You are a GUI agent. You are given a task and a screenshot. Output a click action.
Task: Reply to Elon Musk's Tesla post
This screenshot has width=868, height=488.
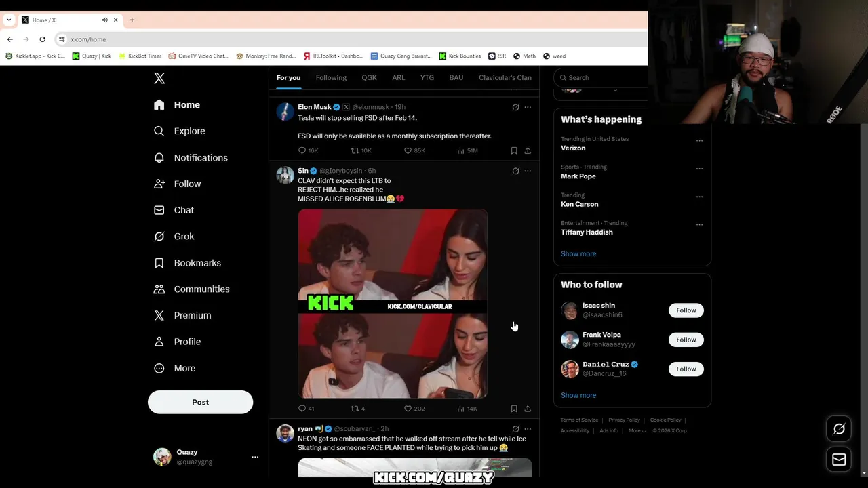[308, 150]
